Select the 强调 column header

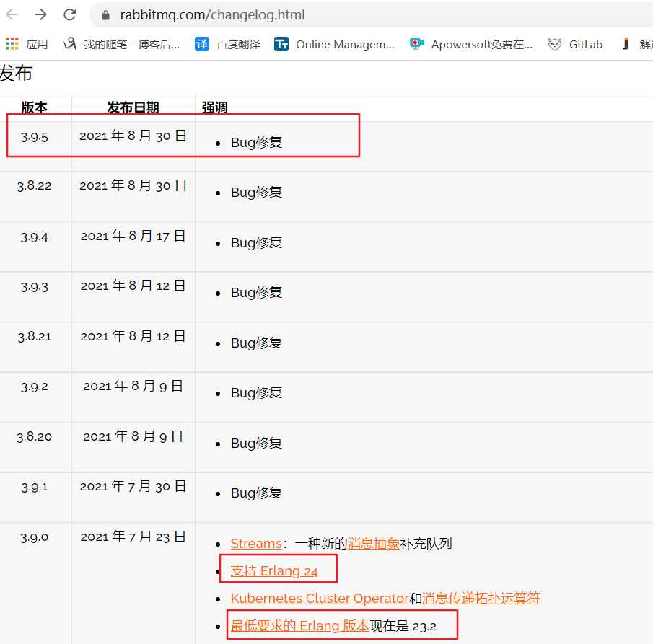pyautogui.click(x=214, y=107)
